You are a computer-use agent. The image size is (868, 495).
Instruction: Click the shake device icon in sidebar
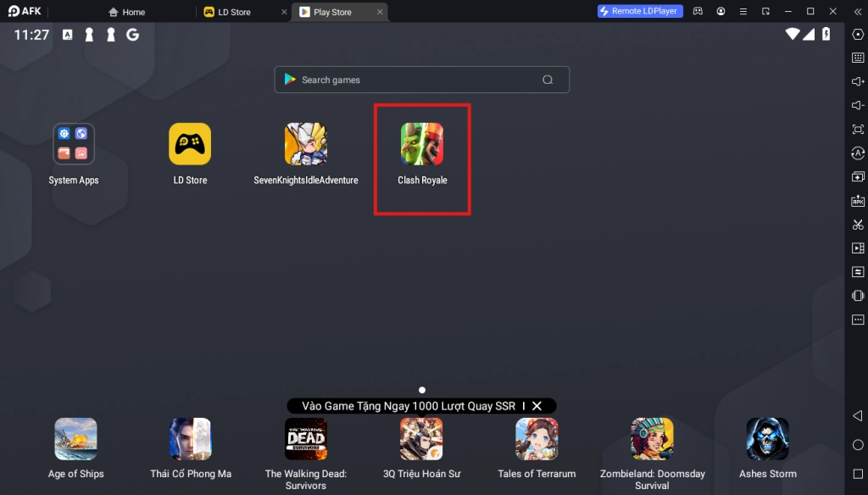pyautogui.click(x=858, y=296)
